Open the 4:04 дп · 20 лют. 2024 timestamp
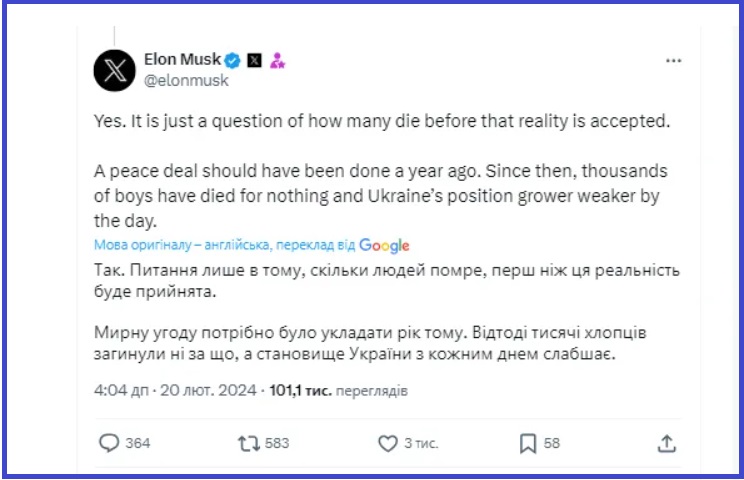 pos(176,390)
